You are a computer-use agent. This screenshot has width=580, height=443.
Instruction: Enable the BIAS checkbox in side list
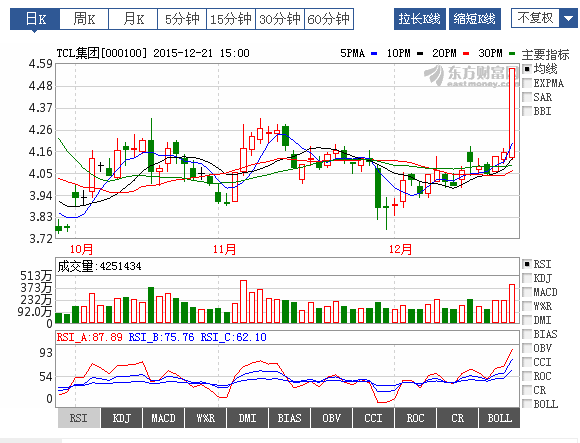point(527,334)
